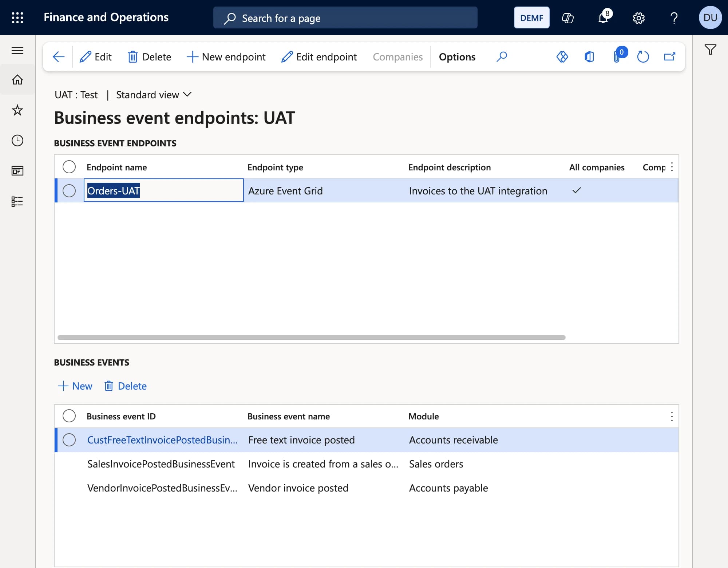
Task: Open in Microsoft Office icon
Action: point(589,57)
